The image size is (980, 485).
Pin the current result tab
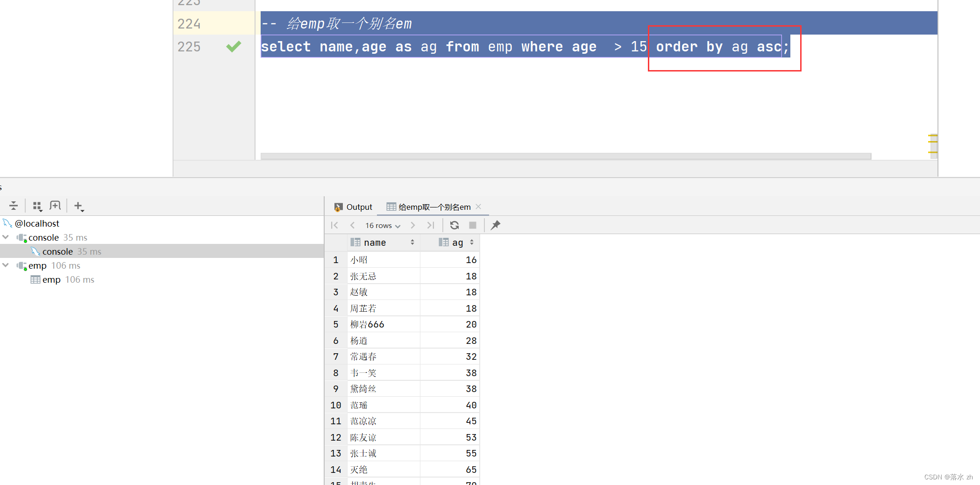point(496,225)
